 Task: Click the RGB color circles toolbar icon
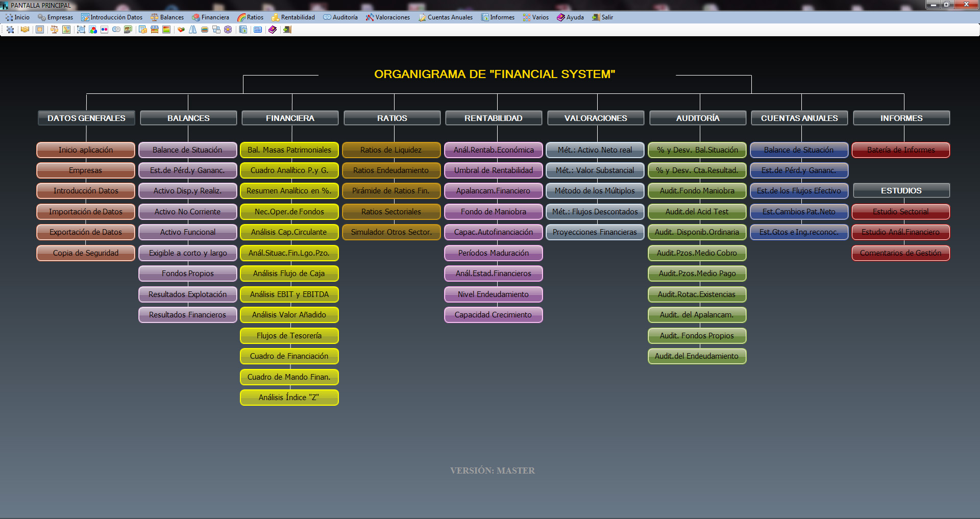(x=93, y=30)
